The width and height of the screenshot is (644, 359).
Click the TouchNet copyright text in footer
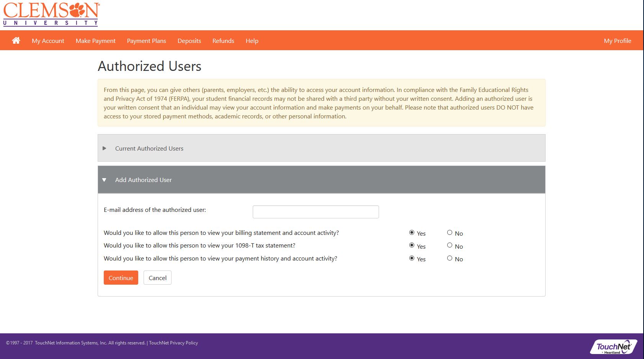tap(76, 343)
